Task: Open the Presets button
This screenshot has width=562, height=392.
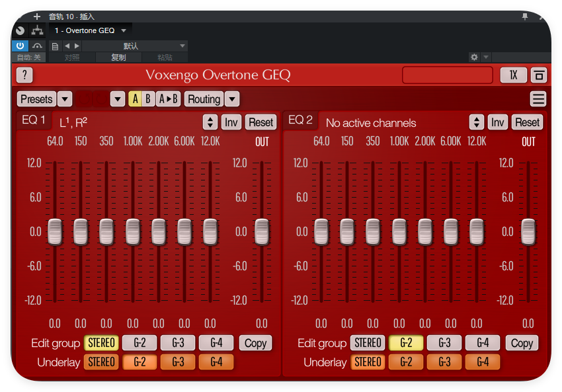Action: coord(36,99)
